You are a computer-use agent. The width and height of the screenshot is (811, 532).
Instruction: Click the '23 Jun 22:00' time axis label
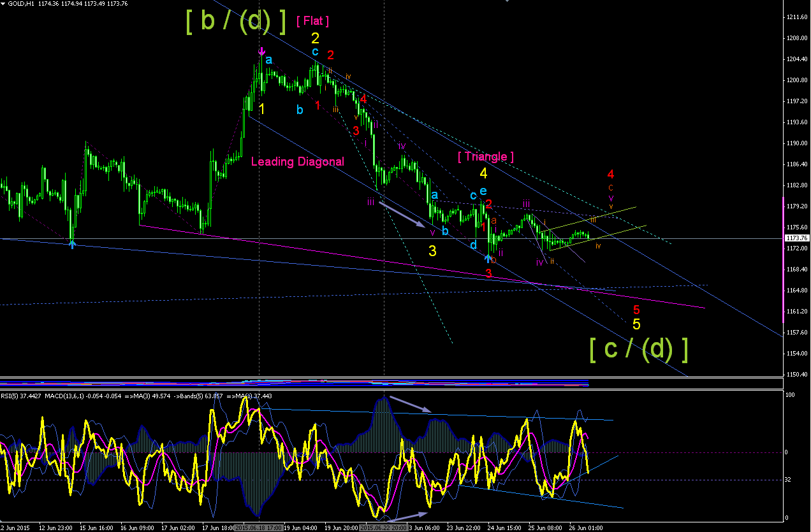coord(464,528)
